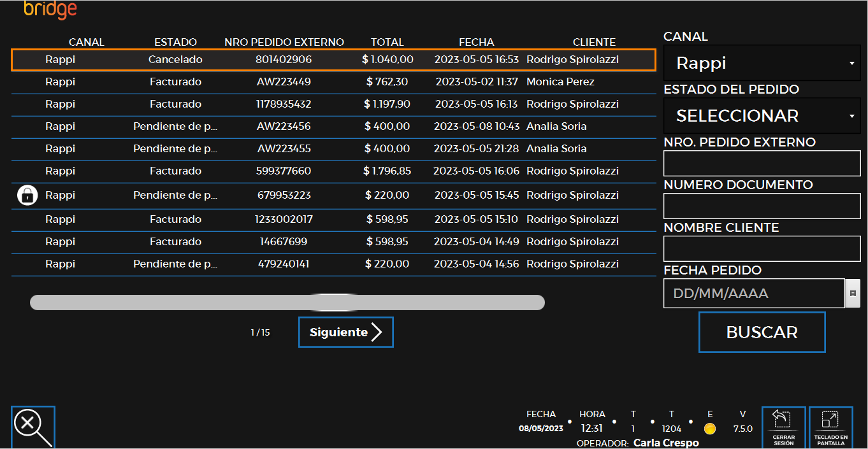
Task: Click the total $ 762,30
Action: 387,82
